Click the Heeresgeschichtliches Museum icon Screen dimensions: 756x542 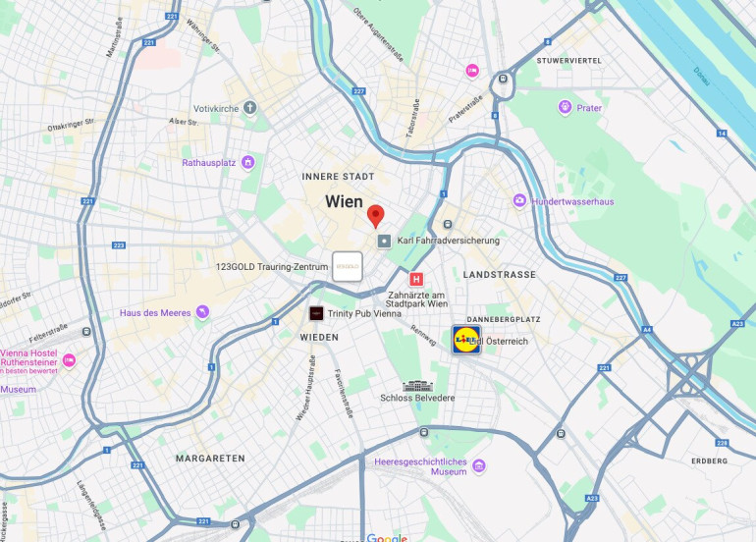(478, 465)
